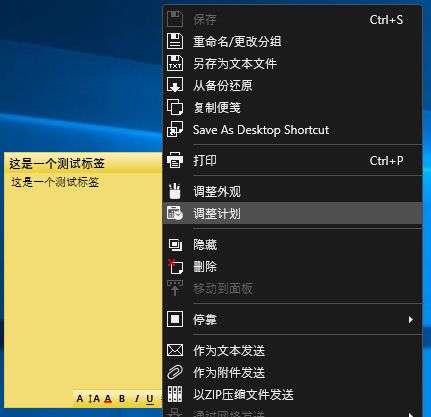Click the 打印 printer icon
The width and height of the screenshot is (431, 417).
pyautogui.click(x=175, y=160)
